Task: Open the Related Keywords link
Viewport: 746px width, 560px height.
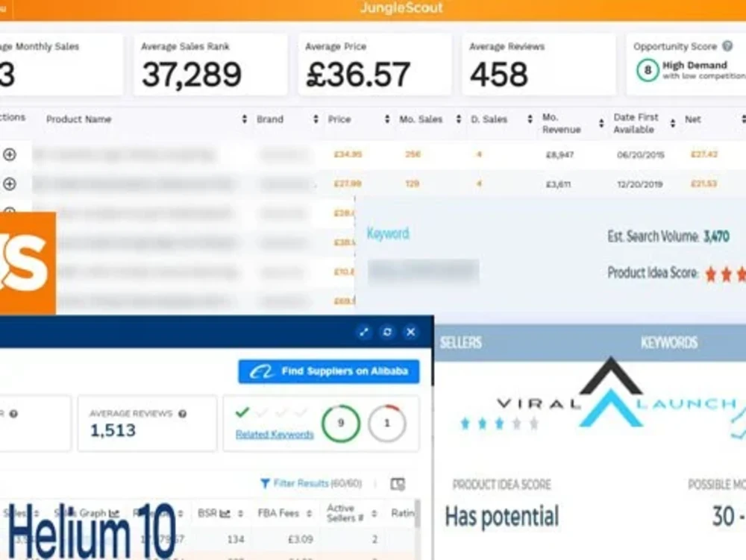Action: pyautogui.click(x=275, y=435)
